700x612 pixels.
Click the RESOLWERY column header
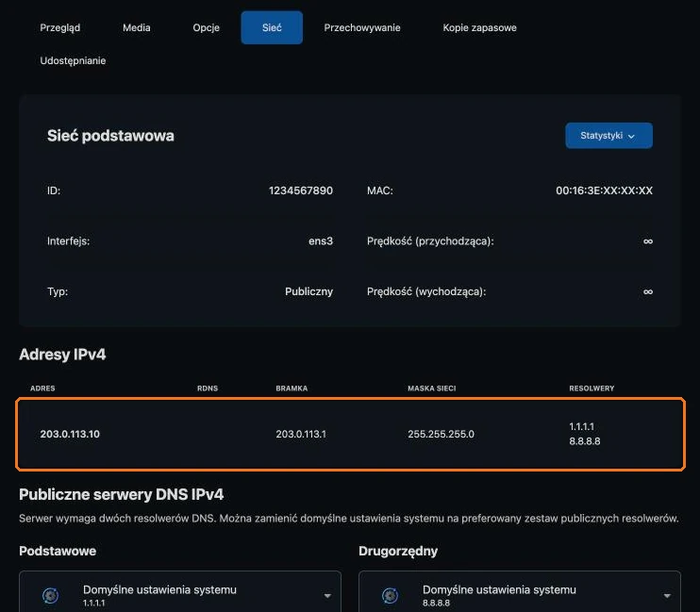592,389
